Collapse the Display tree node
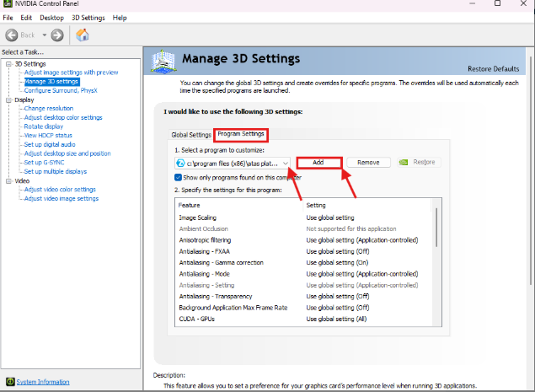535x392 pixels. tap(9, 100)
